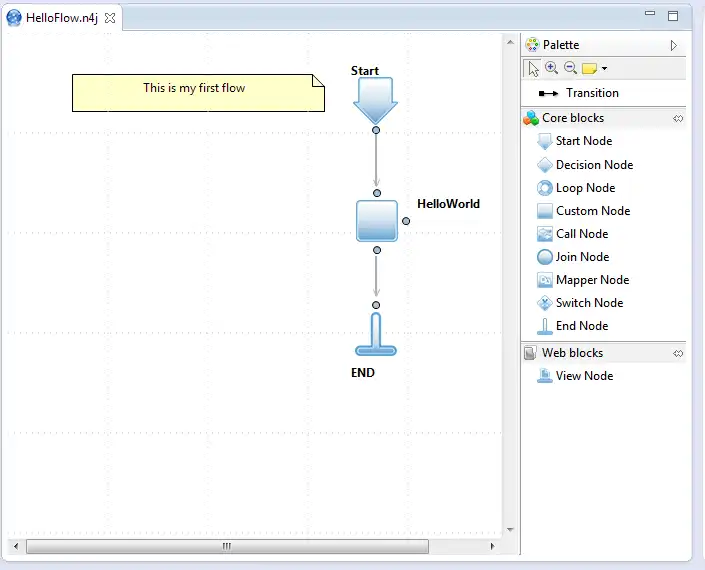705x570 pixels.
Task: Collapse the Palette with the triangle arrow
Action: coord(674,45)
